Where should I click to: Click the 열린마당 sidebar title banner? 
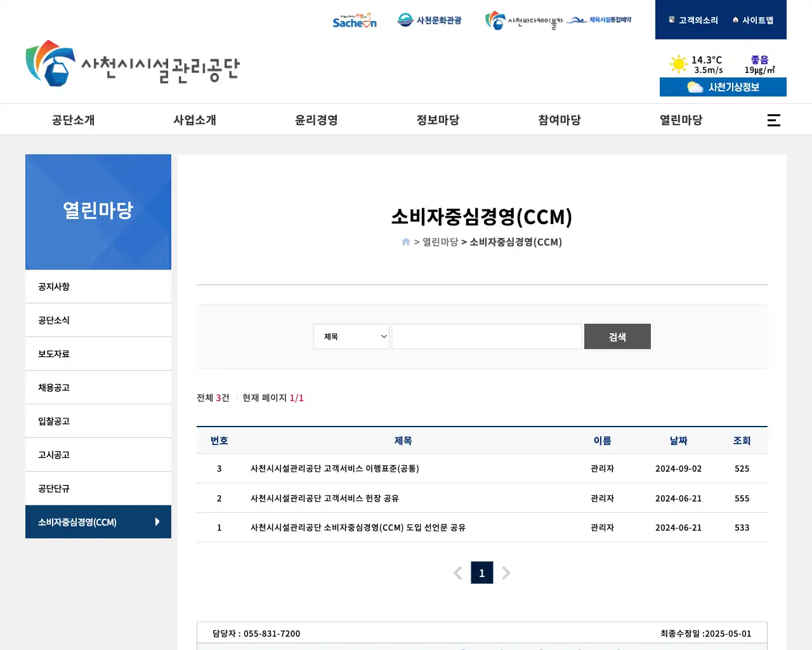tap(98, 212)
